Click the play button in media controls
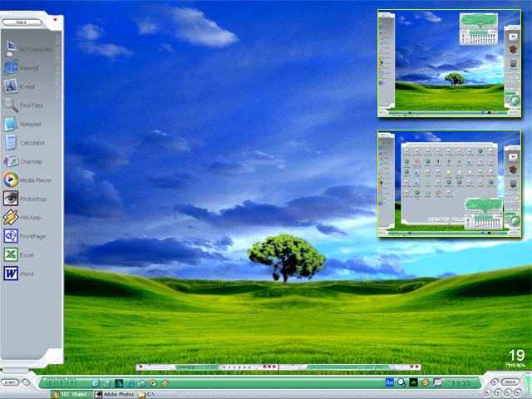 (497, 392)
